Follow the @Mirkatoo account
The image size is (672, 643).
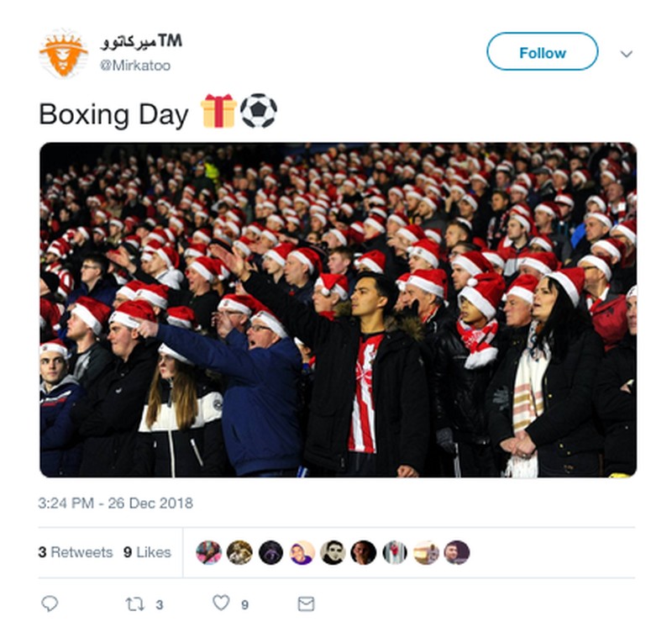point(542,51)
